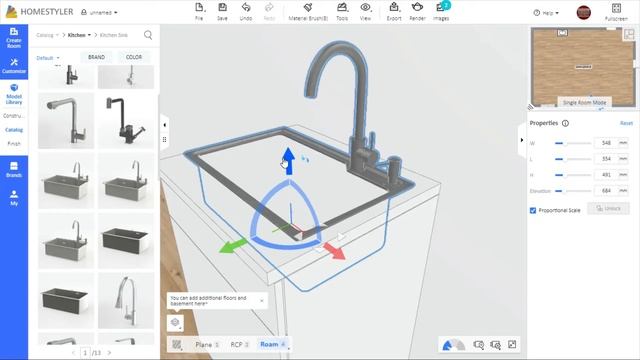Screen dimensions: 640x360
Task: Switch to RCP view tab
Action: (240, 344)
